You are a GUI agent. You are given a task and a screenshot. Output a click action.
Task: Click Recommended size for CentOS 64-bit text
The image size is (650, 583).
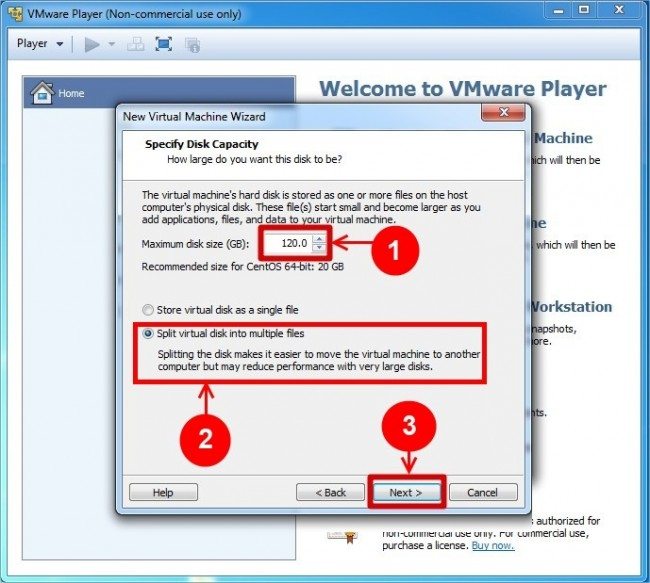click(243, 267)
